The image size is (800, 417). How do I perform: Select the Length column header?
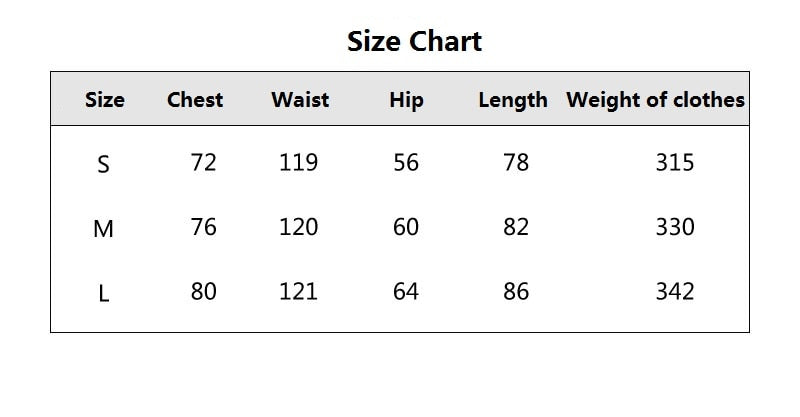[513, 99]
